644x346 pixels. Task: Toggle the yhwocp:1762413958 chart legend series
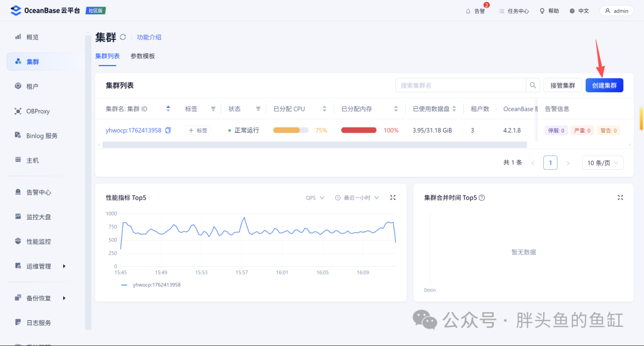[151, 285]
